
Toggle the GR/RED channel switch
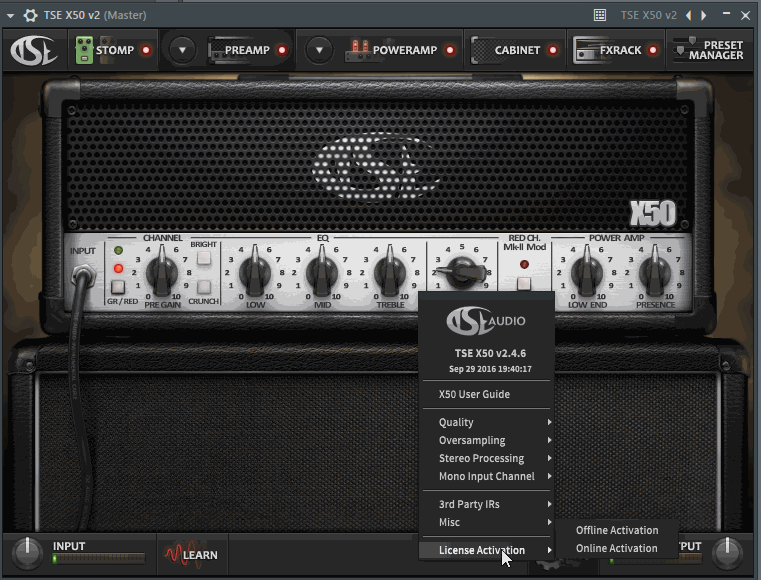[117, 287]
